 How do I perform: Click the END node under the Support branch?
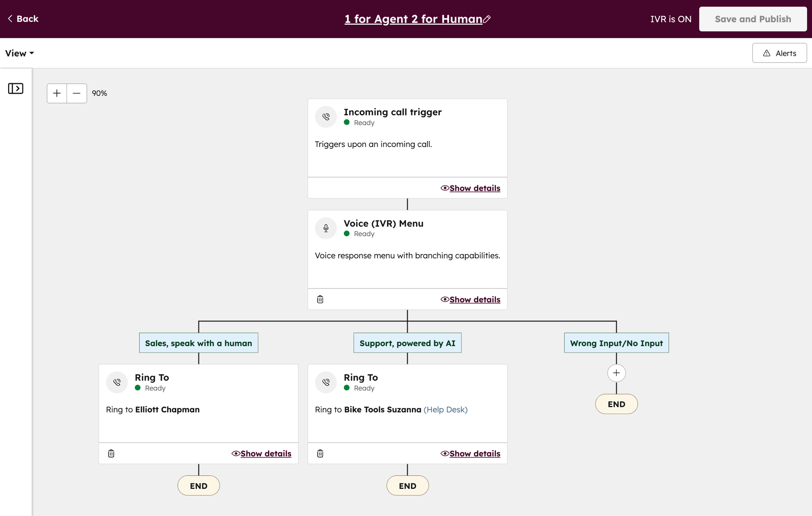407,485
